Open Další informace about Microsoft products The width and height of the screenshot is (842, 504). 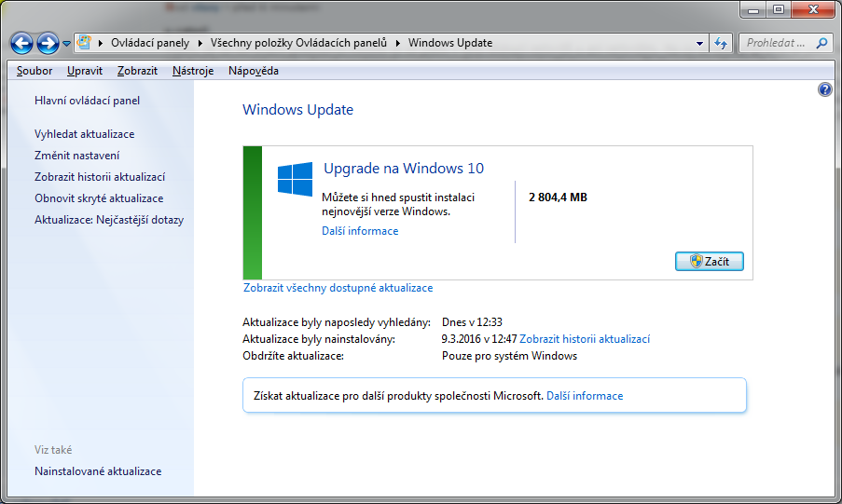click(x=585, y=396)
